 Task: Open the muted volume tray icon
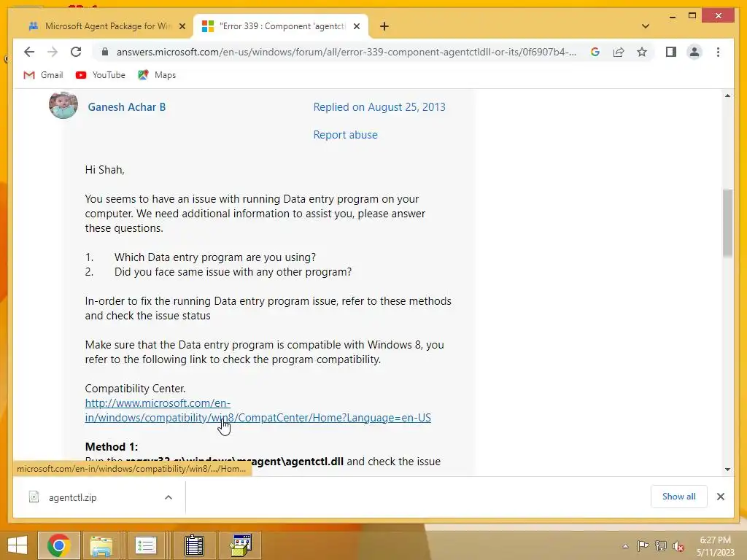[678, 546]
